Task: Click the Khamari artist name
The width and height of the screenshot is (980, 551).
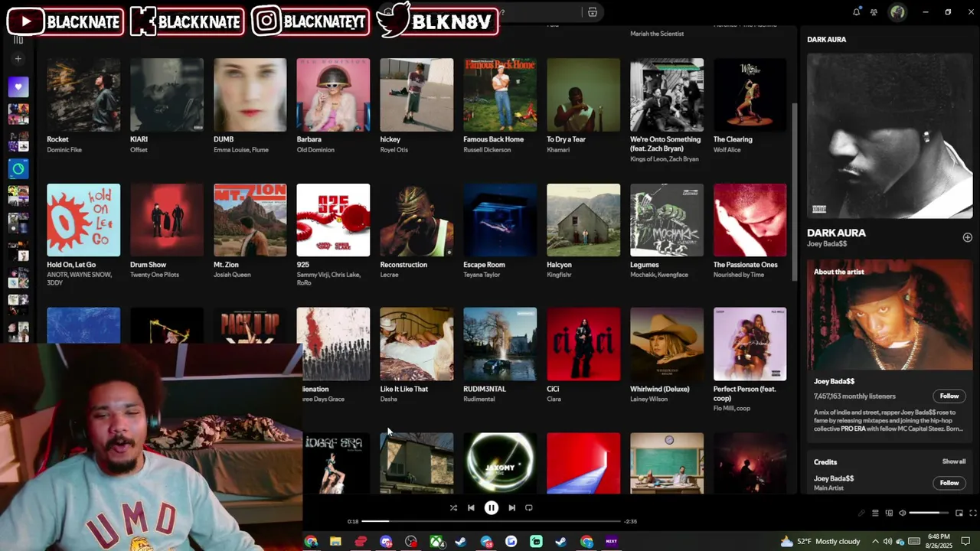Action: click(559, 150)
